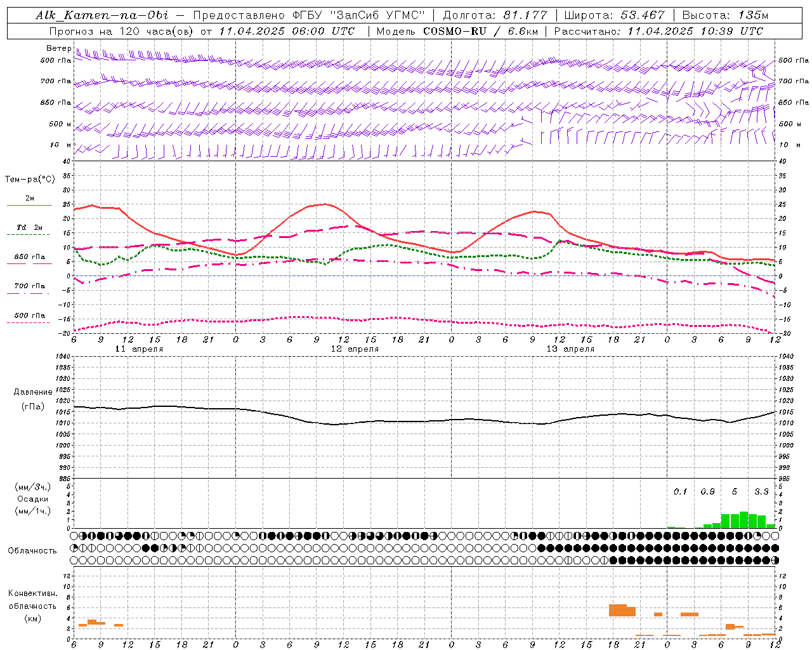The width and height of the screenshot is (812, 650).
Task: Click the '2м' temperature legend label
Action: tap(30, 199)
